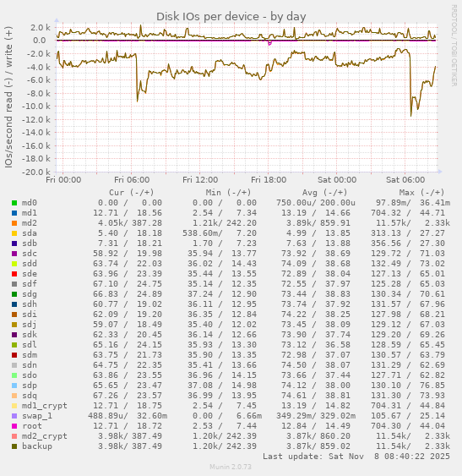The height and width of the screenshot is (476, 462).
Task: Click the sdp max value '130.10 / 76.85'
Action: point(408,386)
